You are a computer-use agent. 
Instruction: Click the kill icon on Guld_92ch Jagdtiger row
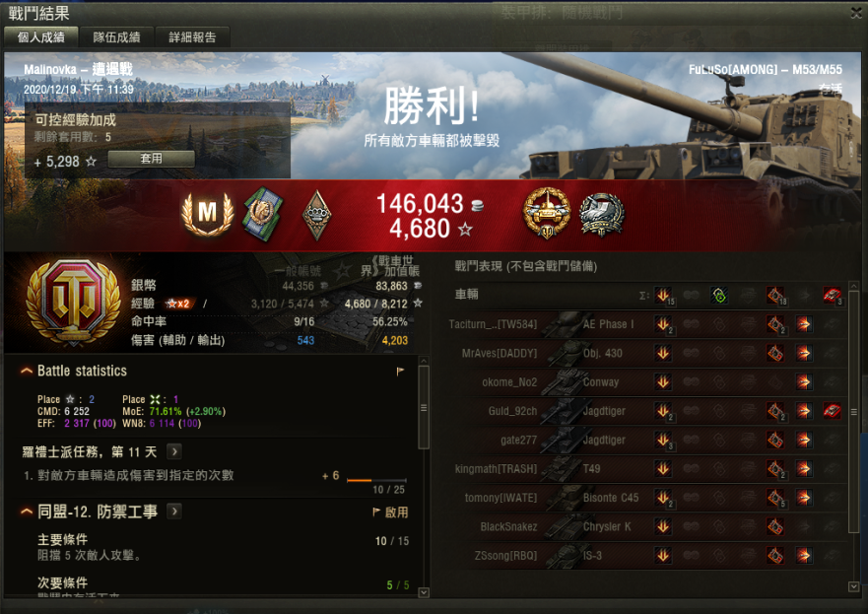[x=832, y=411]
